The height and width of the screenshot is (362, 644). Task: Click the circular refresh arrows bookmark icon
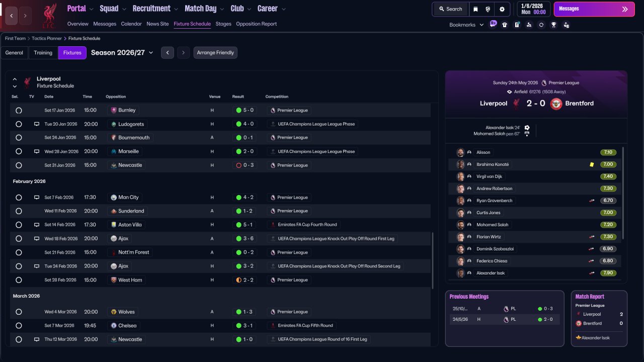[541, 25]
